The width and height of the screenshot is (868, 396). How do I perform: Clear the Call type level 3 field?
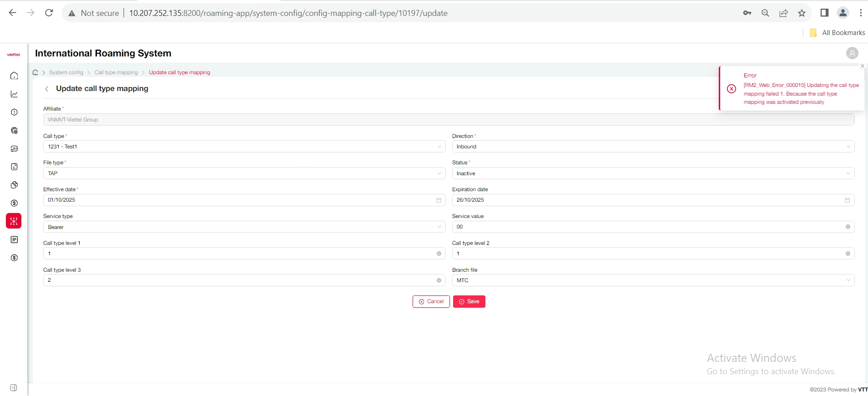[439, 280]
